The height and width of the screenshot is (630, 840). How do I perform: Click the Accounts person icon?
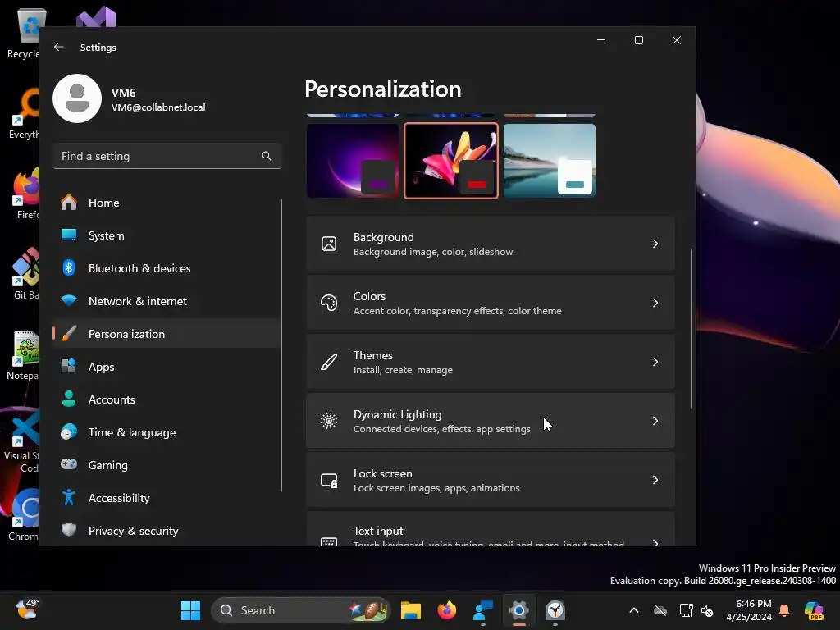[69, 399]
